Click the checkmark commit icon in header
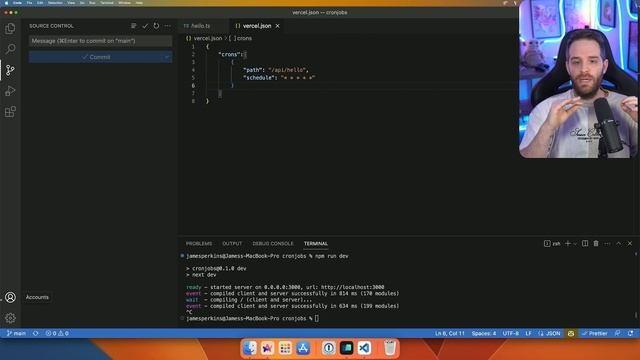Image resolution: width=640 pixels, height=360 pixels. tap(145, 26)
